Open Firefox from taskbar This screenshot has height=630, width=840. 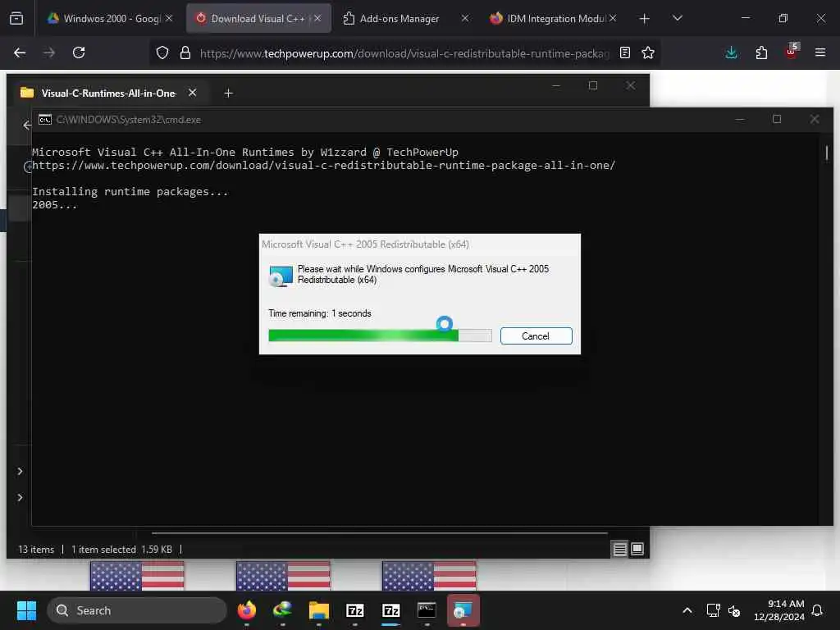247,610
